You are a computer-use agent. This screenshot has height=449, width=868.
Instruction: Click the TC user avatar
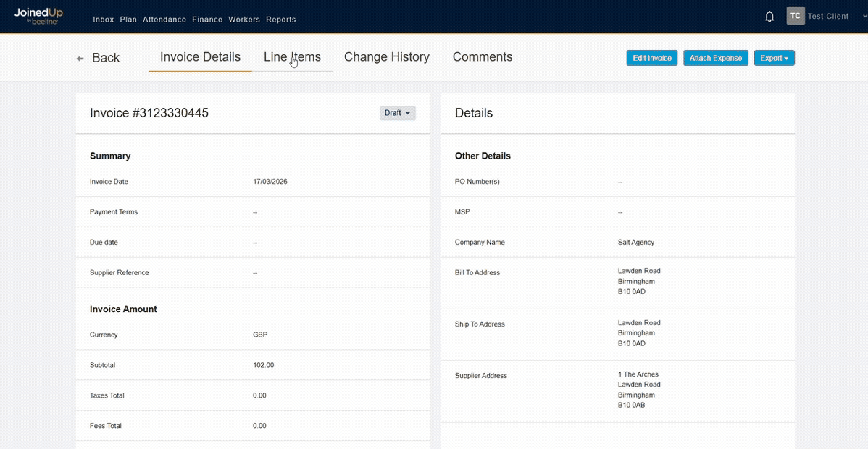[796, 16]
